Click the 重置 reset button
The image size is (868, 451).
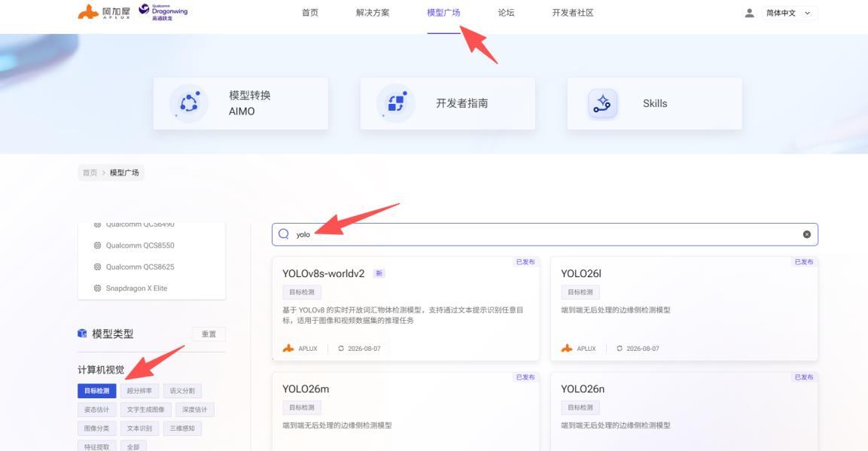tap(209, 334)
